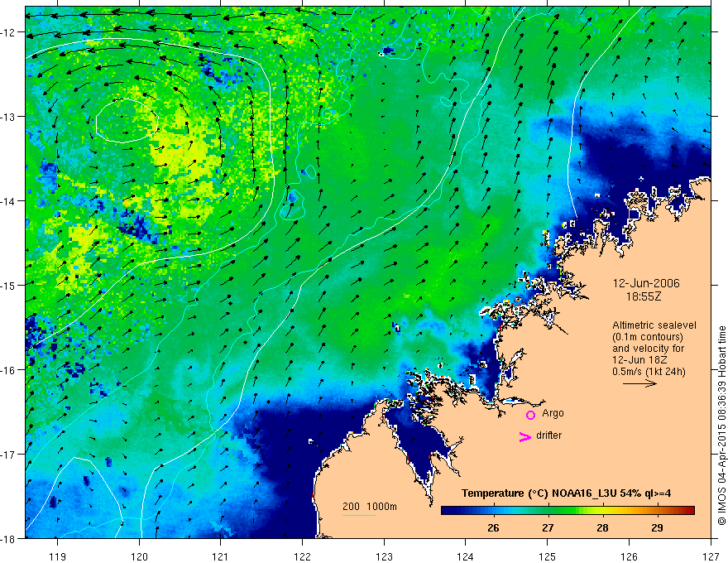Click the magenta Argo circle marker
728x563 pixels.
(x=530, y=415)
